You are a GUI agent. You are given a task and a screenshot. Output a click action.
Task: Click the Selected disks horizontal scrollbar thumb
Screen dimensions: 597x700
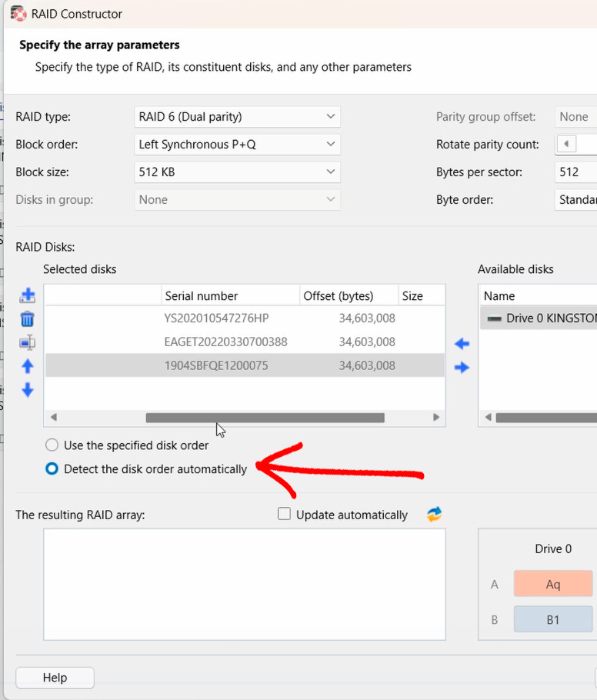click(x=265, y=418)
